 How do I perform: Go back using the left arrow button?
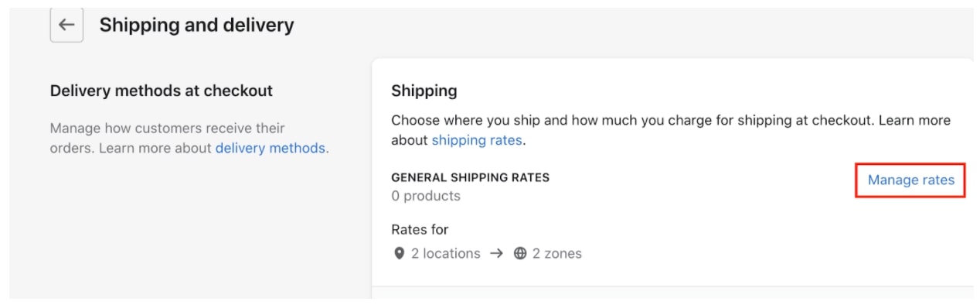[66, 25]
